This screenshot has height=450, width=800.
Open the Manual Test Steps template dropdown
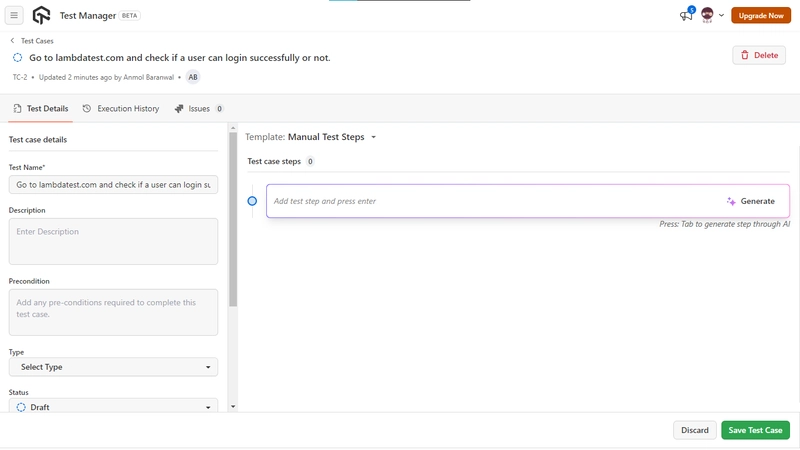332,137
